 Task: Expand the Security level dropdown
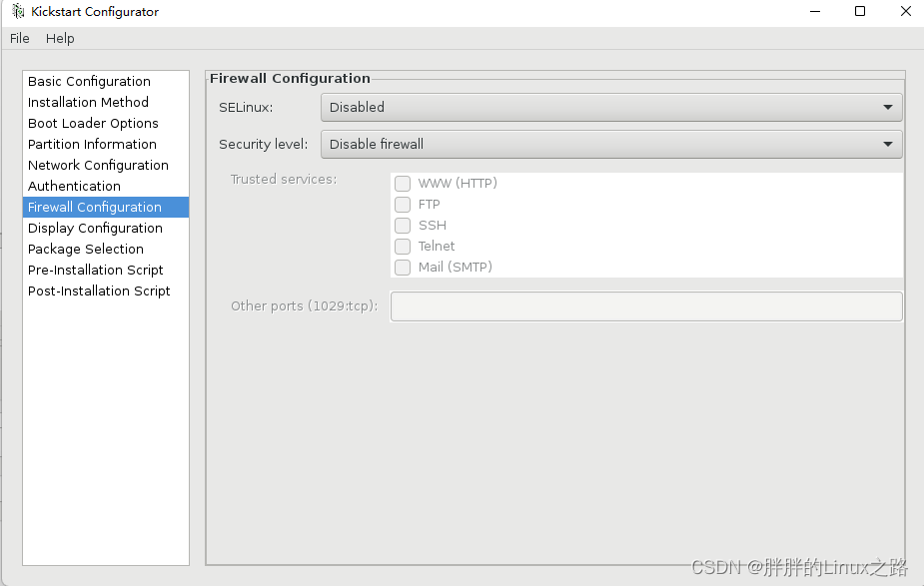[610, 144]
